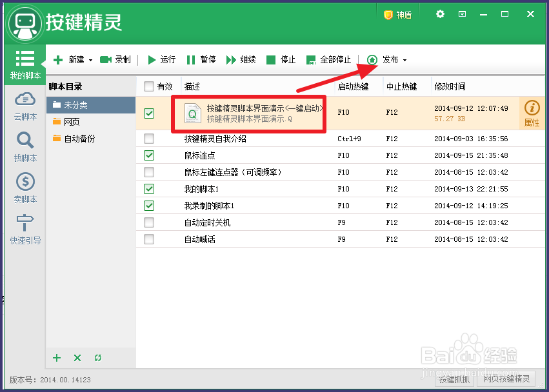Image resolution: width=549 pixels, height=392 pixels.
Task: Enable the 自动定时关机 script checkbox
Action: [x=150, y=222]
